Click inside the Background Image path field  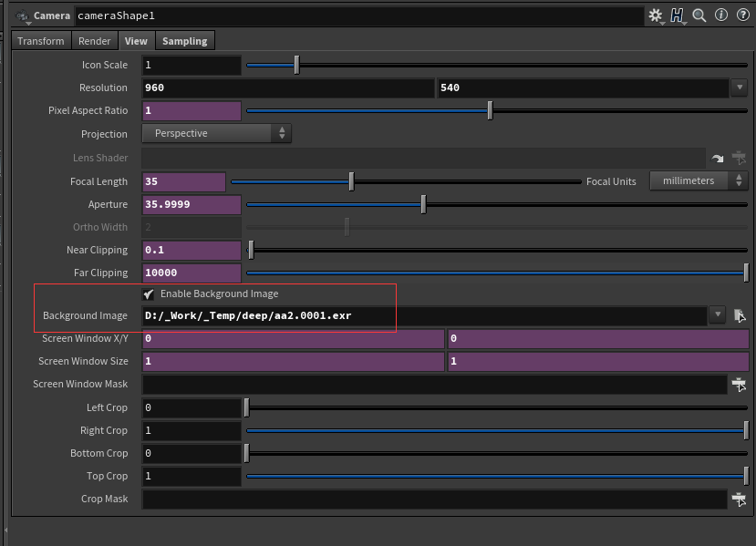[365, 314]
